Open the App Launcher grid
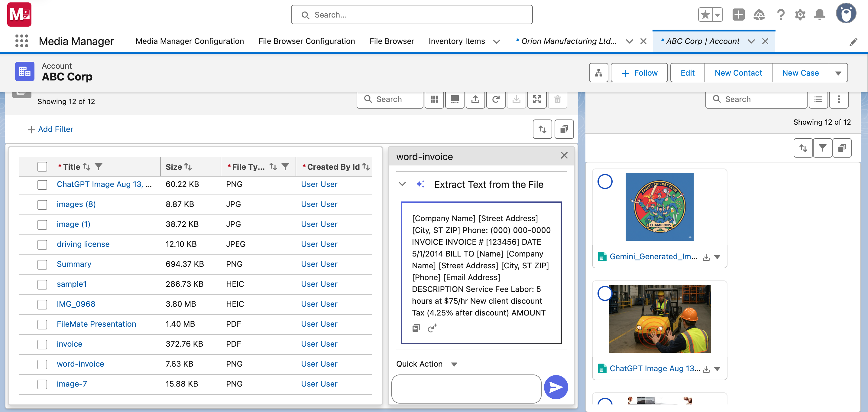This screenshot has height=412, width=868. click(22, 41)
